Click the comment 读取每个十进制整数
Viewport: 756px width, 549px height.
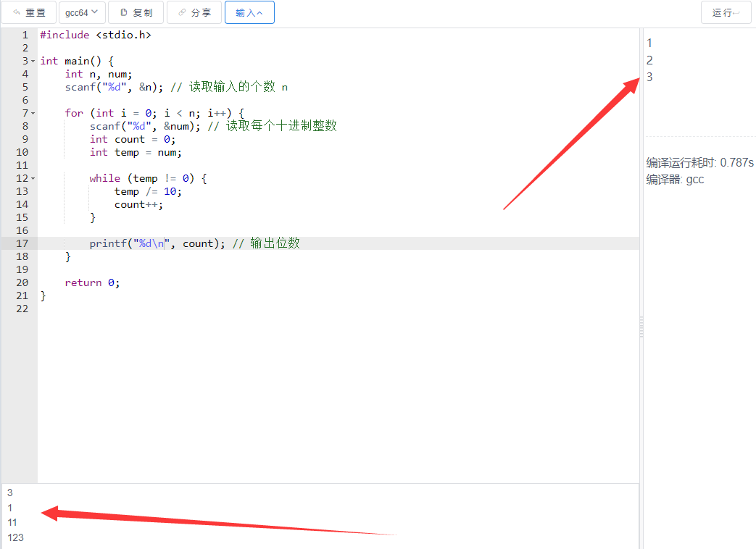(273, 126)
